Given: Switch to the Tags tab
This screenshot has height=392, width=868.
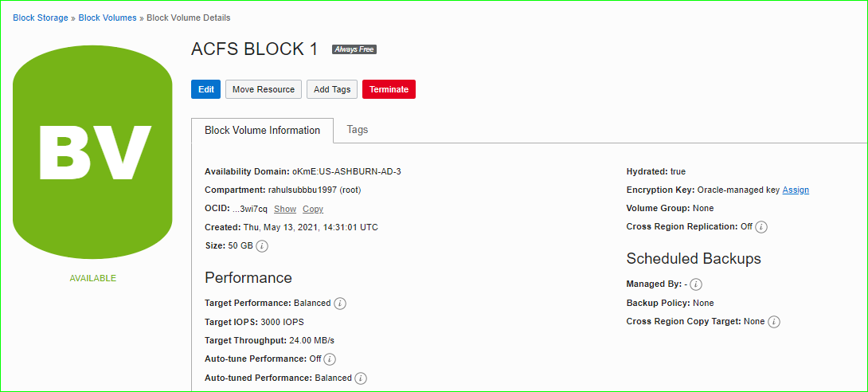Looking at the screenshot, I should (358, 130).
